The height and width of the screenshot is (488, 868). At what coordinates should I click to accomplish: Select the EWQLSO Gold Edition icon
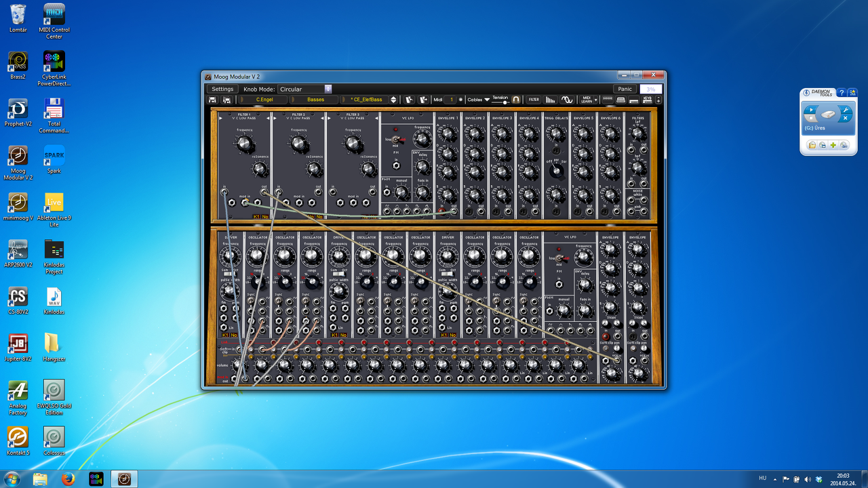pyautogui.click(x=54, y=397)
